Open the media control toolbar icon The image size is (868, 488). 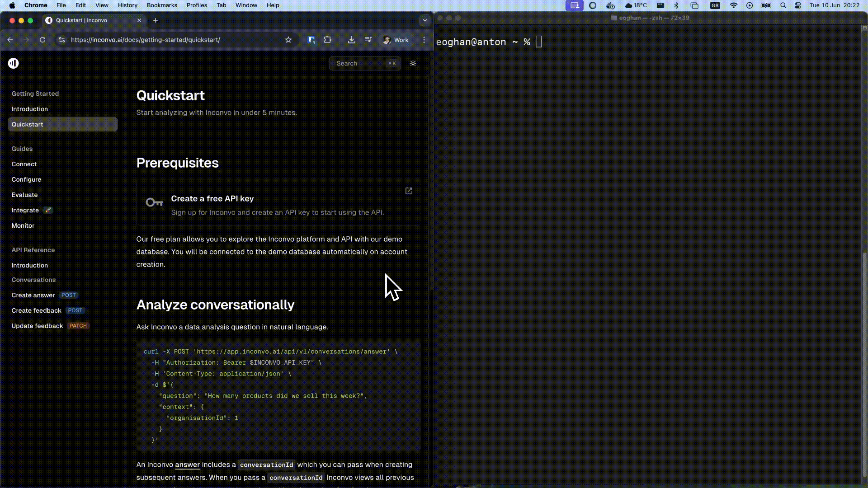pyautogui.click(x=368, y=40)
